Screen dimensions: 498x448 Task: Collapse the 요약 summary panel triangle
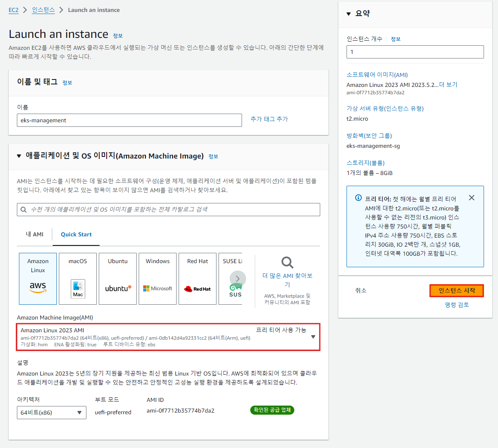(349, 14)
